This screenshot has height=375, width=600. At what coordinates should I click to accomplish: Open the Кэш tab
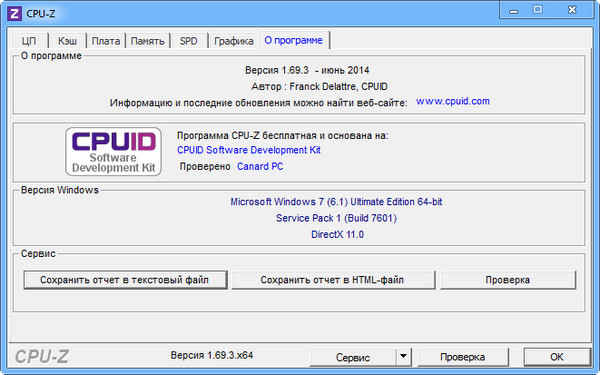point(67,41)
